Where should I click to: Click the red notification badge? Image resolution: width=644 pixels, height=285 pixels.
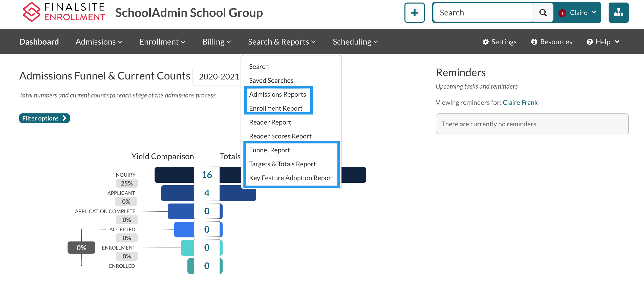tap(562, 13)
